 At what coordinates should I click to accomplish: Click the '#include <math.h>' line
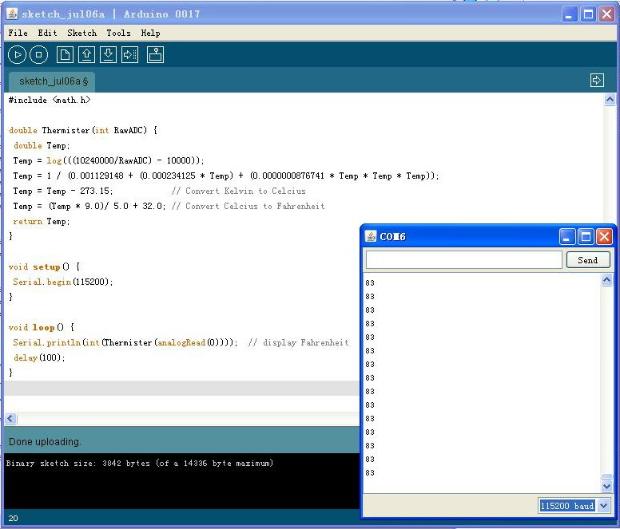[49, 100]
